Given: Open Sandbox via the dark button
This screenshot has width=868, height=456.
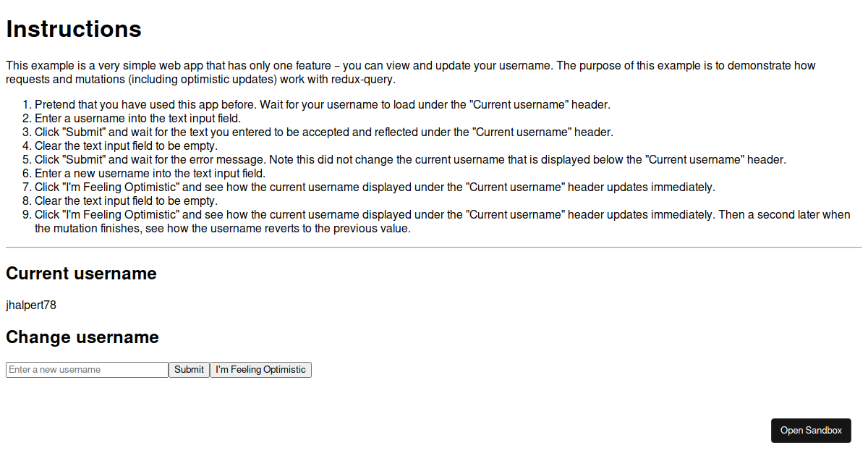Looking at the screenshot, I should (811, 431).
